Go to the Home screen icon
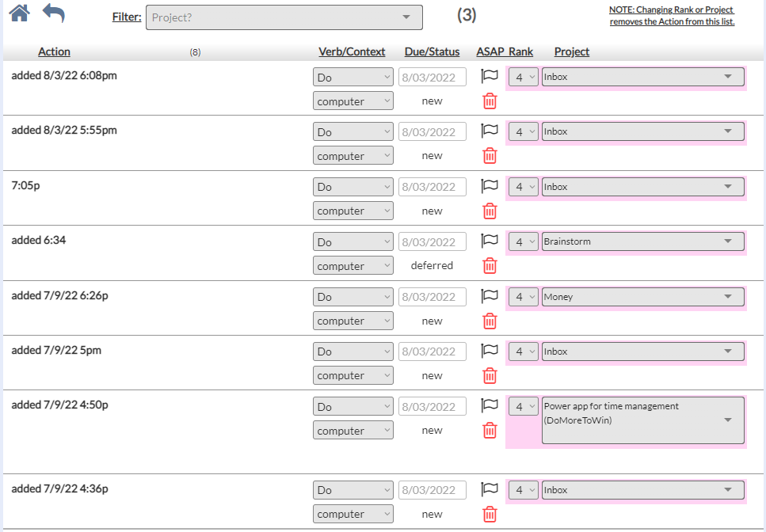 click(19, 13)
